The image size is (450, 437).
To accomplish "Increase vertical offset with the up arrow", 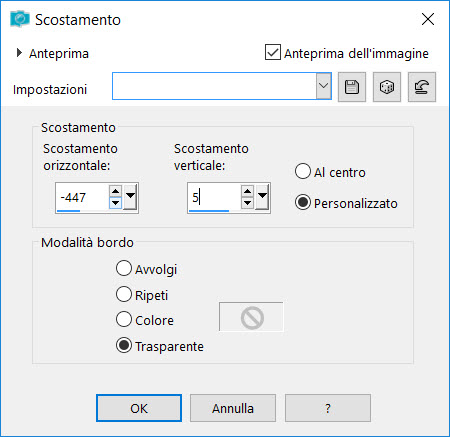I will pyautogui.click(x=247, y=191).
